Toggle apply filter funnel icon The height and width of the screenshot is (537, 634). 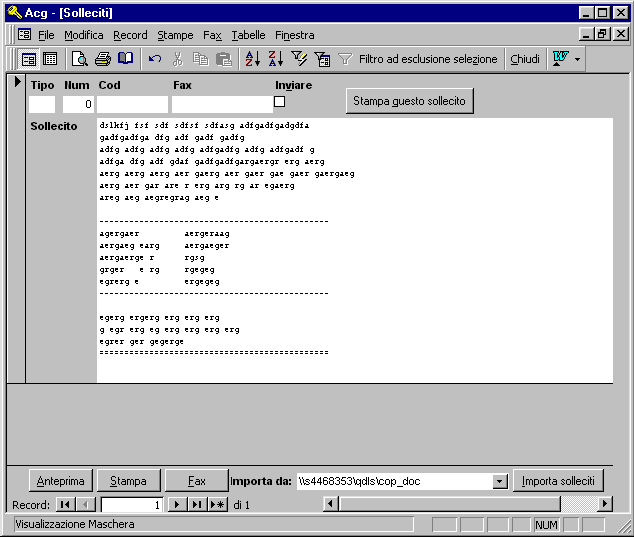[345, 59]
